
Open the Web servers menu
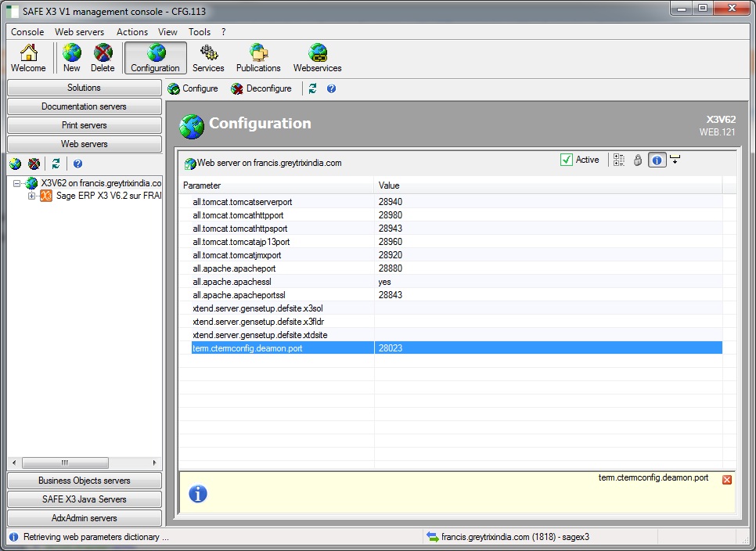[x=78, y=32]
